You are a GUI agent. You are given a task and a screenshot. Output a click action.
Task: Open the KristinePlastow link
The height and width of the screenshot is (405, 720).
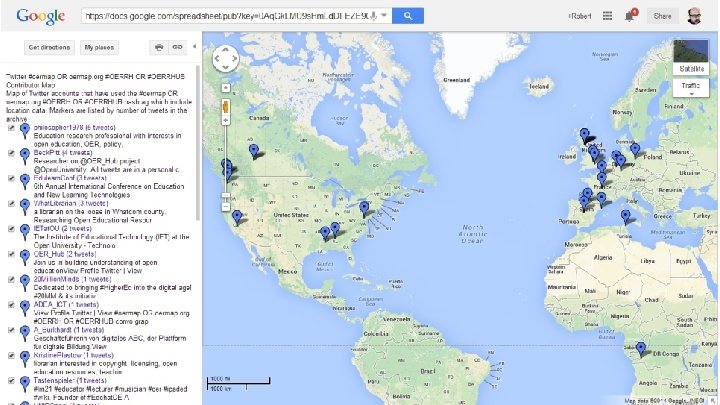73,355
